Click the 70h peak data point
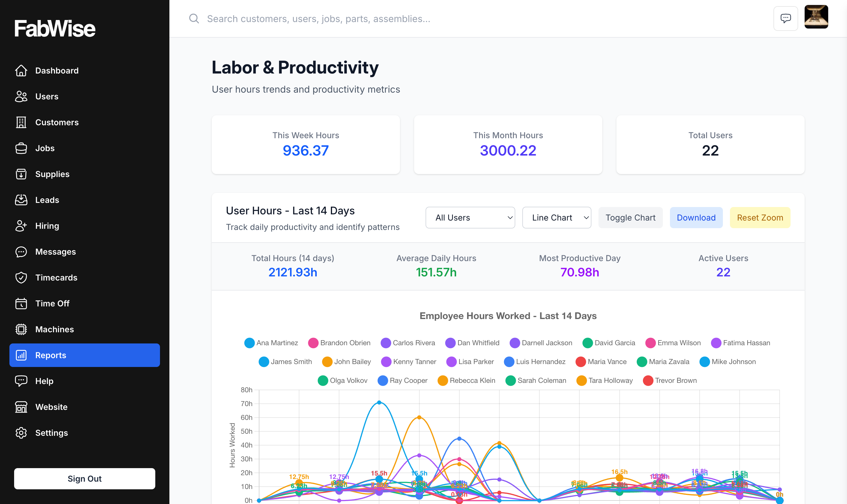Image resolution: width=847 pixels, height=504 pixels. 379,403
